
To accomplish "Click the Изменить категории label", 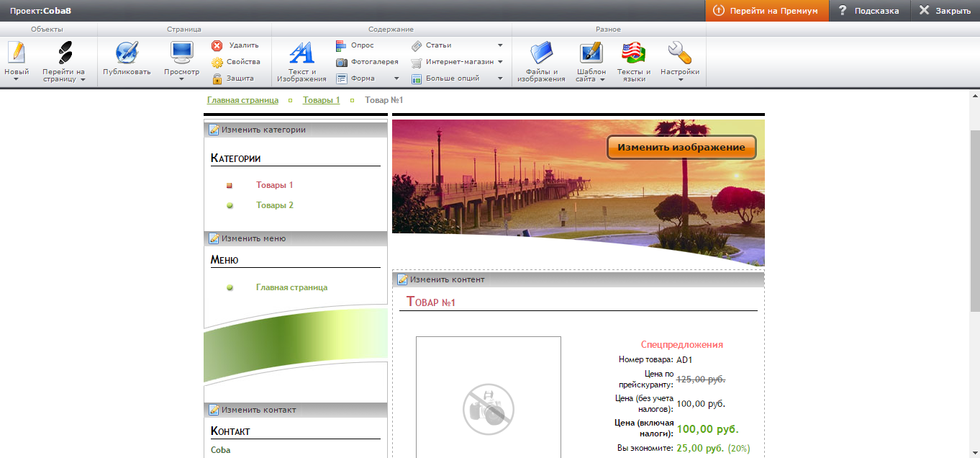I will tap(263, 130).
